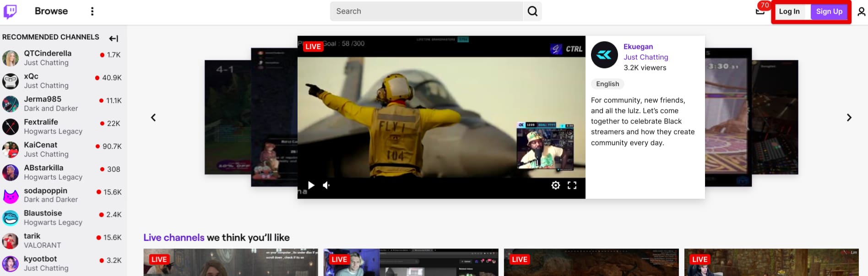
Task: Select Blaustoise channel name
Action: 43,213
